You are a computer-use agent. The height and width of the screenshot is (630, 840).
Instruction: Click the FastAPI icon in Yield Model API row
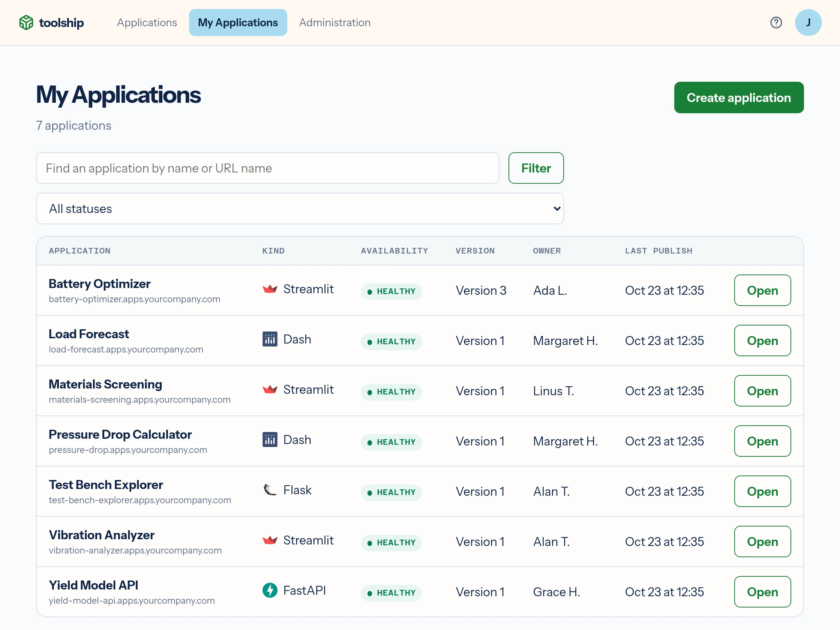click(270, 591)
